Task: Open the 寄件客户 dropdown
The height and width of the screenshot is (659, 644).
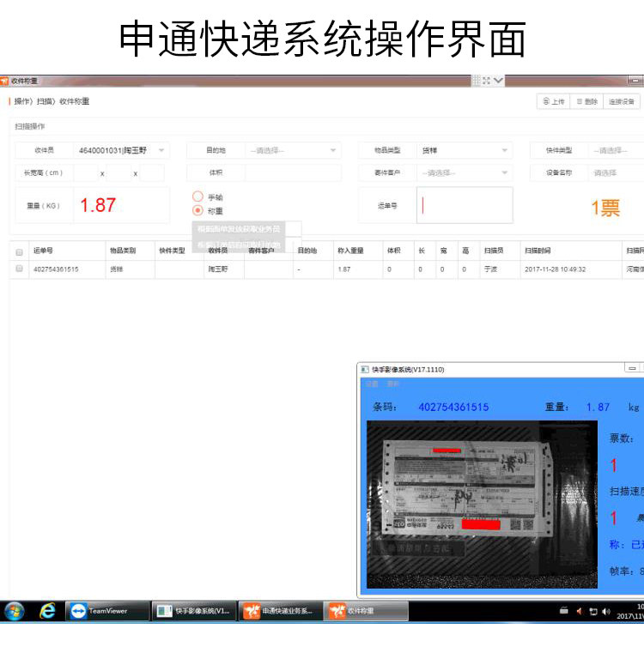Action: pos(465,172)
